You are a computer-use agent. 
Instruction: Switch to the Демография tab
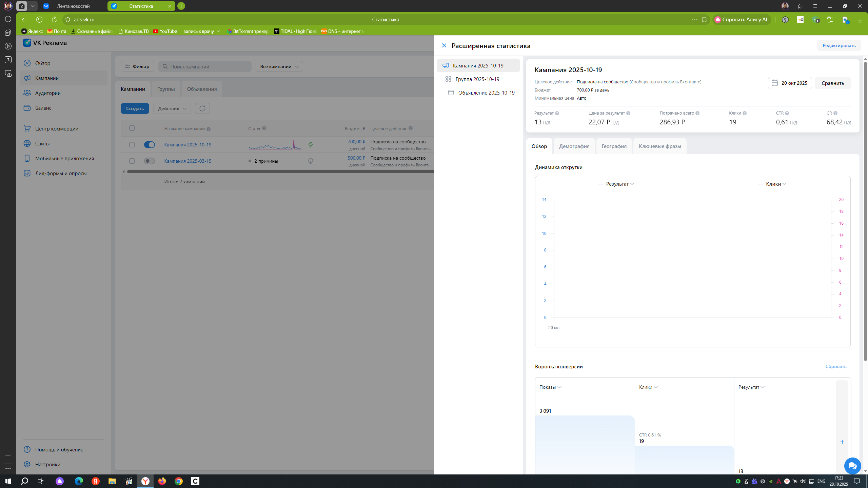click(574, 146)
